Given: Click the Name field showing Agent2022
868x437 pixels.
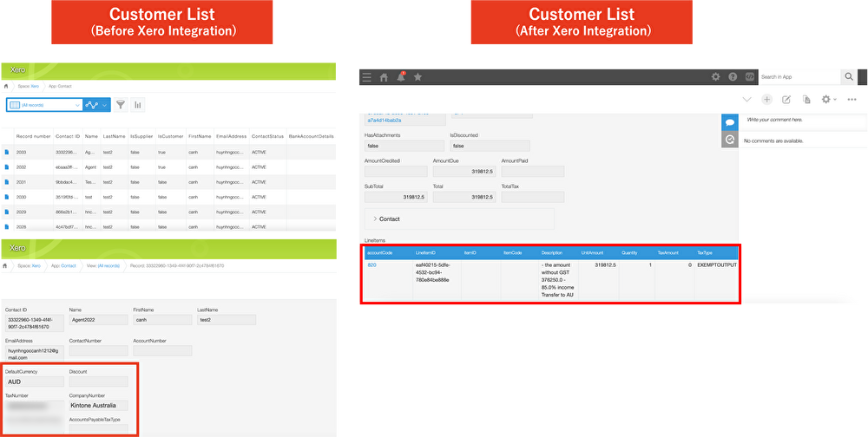Looking at the screenshot, I should click(99, 320).
